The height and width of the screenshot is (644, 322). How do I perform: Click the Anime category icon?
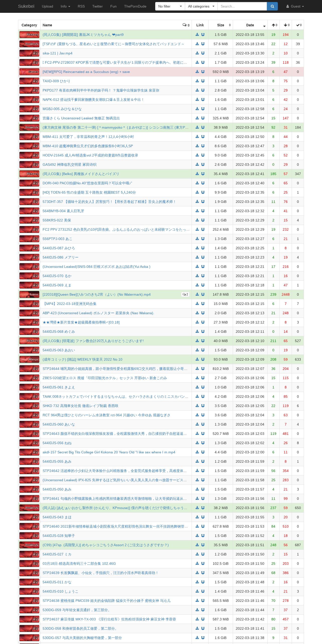coord(29,294)
